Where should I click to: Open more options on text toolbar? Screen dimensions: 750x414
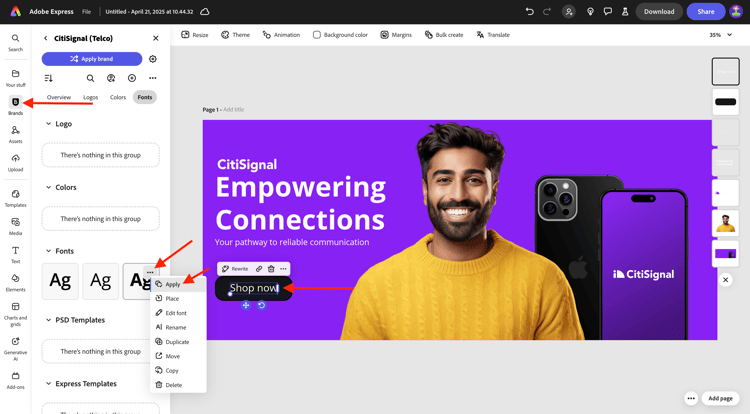click(283, 269)
